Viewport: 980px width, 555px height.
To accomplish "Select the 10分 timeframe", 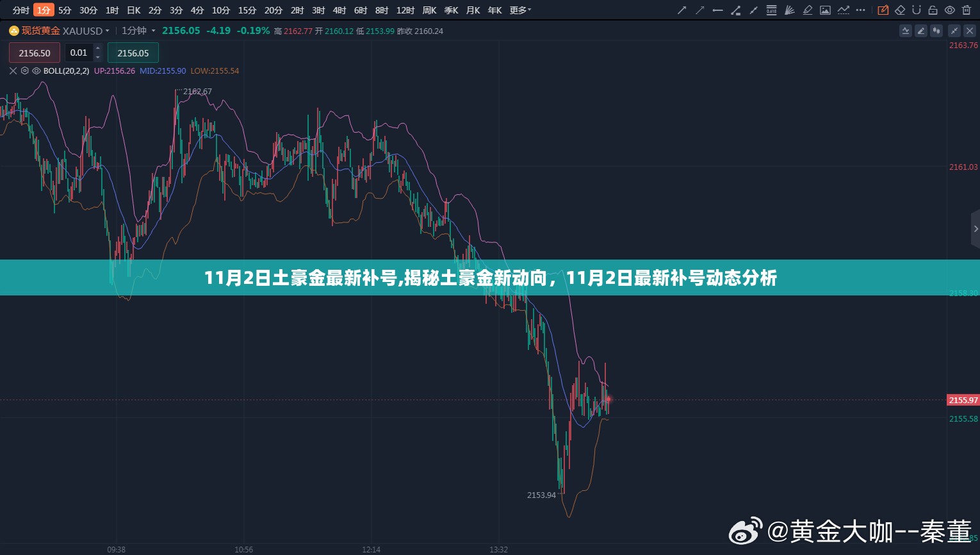I will tap(221, 10).
